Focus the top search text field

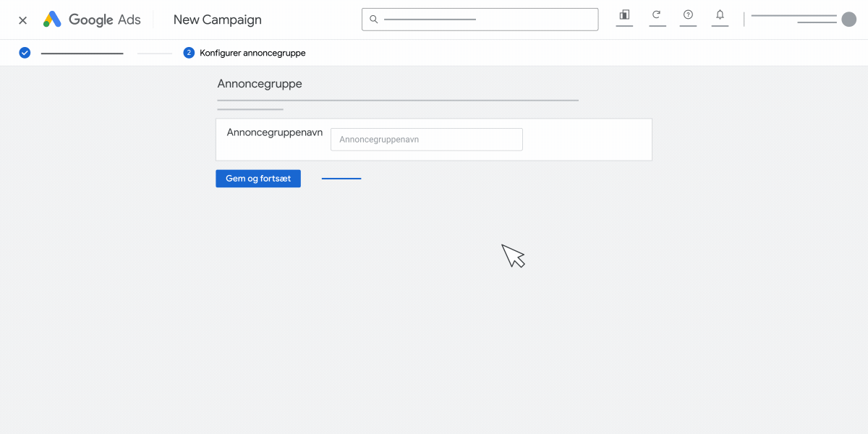(x=480, y=20)
